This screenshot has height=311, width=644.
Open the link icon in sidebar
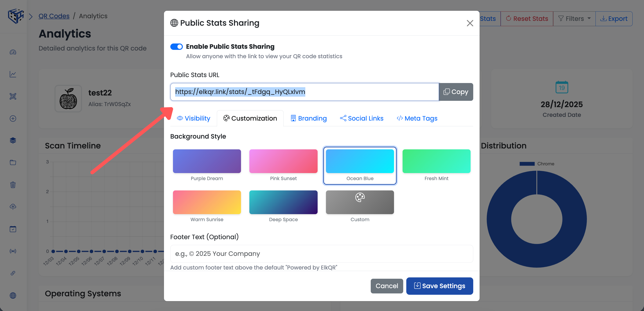coord(13,273)
